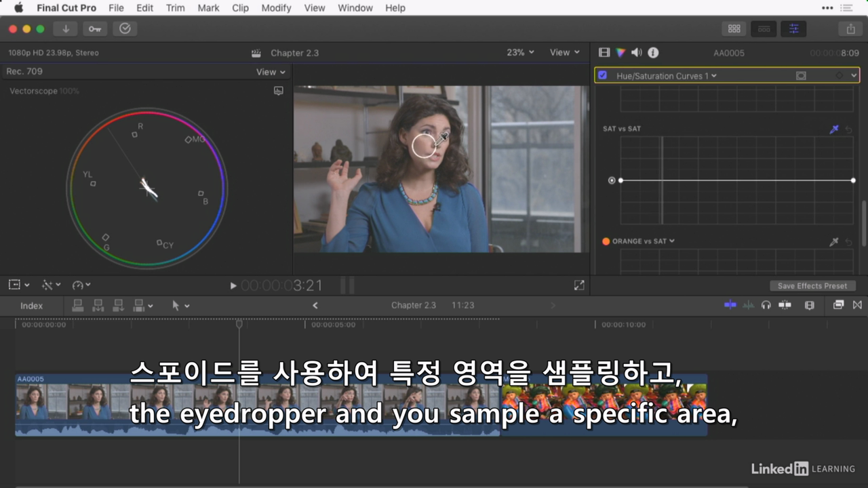Open the Final Cut Pro application menu

66,8
